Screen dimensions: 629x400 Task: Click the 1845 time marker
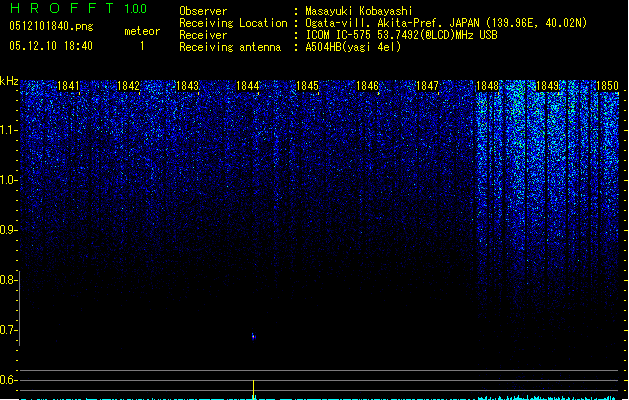pos(307,86)
